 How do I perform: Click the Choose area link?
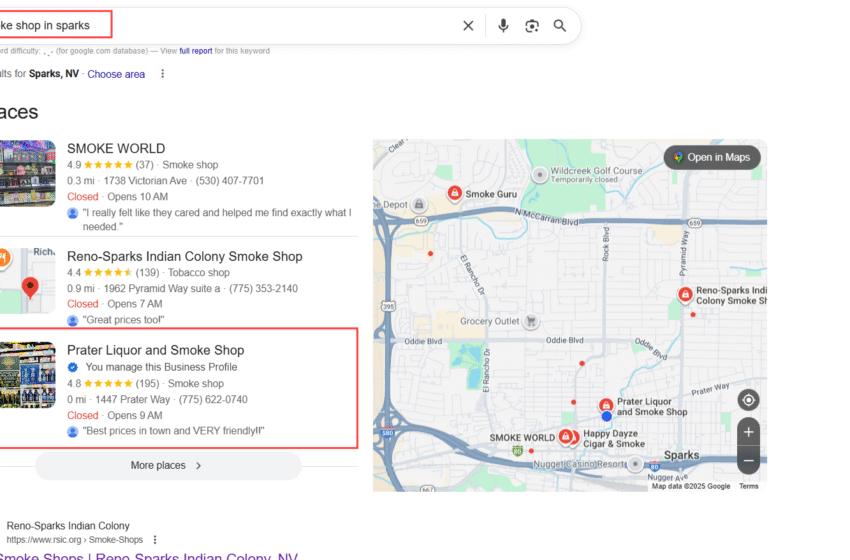coord(116,74)
